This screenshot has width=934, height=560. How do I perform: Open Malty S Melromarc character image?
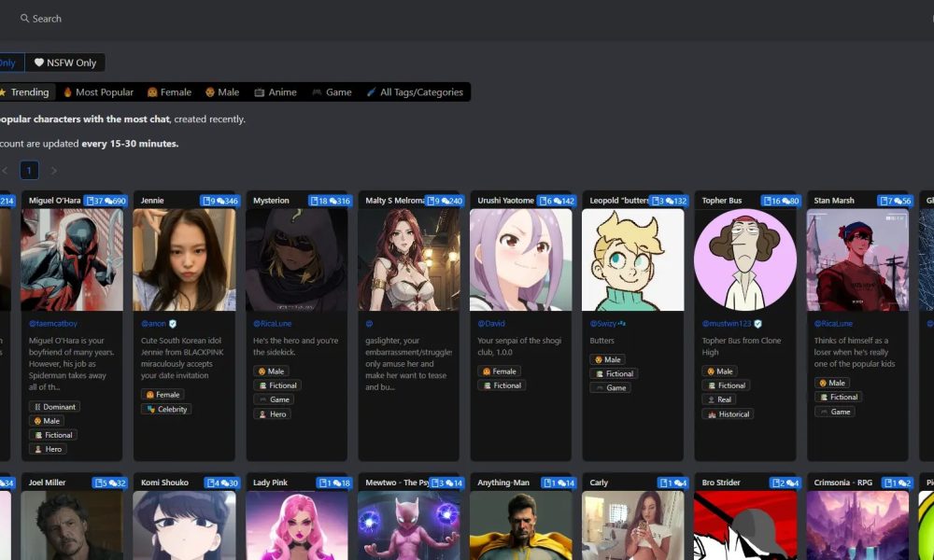pyautogui.click(x=409, y=259)
